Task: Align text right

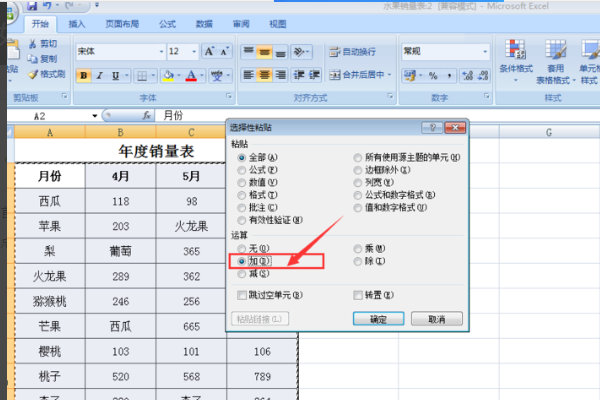Action: coord(280,75)
